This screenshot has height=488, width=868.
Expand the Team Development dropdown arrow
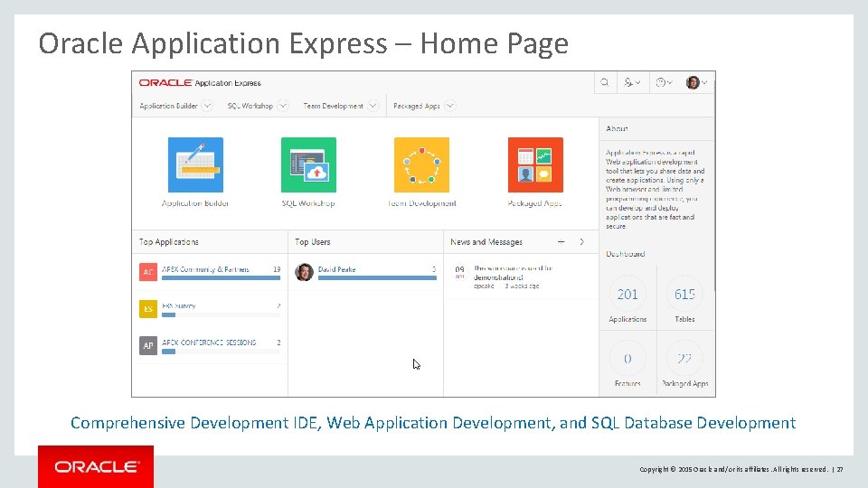[373, 106]
